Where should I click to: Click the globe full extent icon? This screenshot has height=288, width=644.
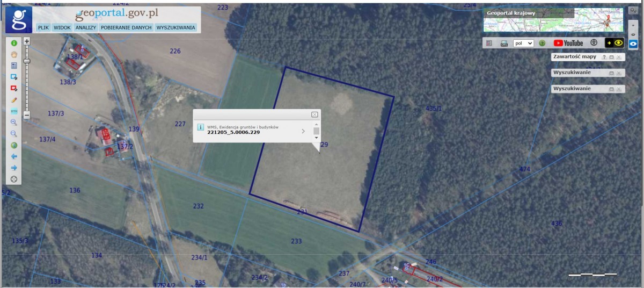pos(14,145)
